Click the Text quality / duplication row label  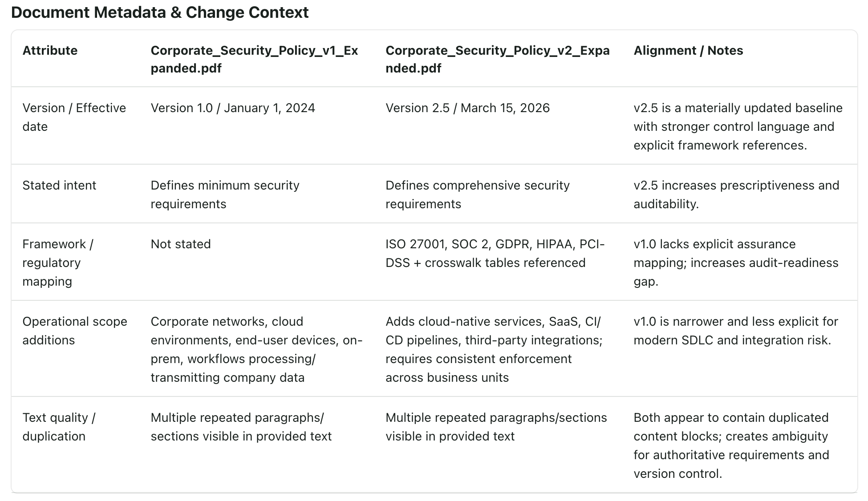coord(59,427)
